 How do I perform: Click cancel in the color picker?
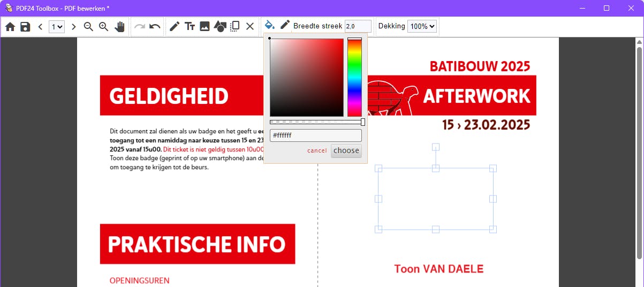coord(317,150)
